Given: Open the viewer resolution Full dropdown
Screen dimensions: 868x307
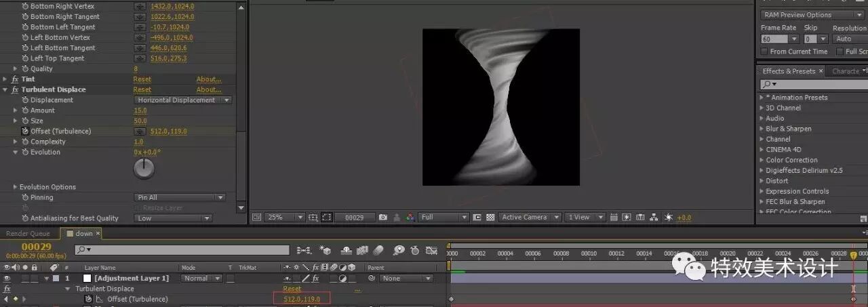Looking at the screenshot, I should pos(443,218).
